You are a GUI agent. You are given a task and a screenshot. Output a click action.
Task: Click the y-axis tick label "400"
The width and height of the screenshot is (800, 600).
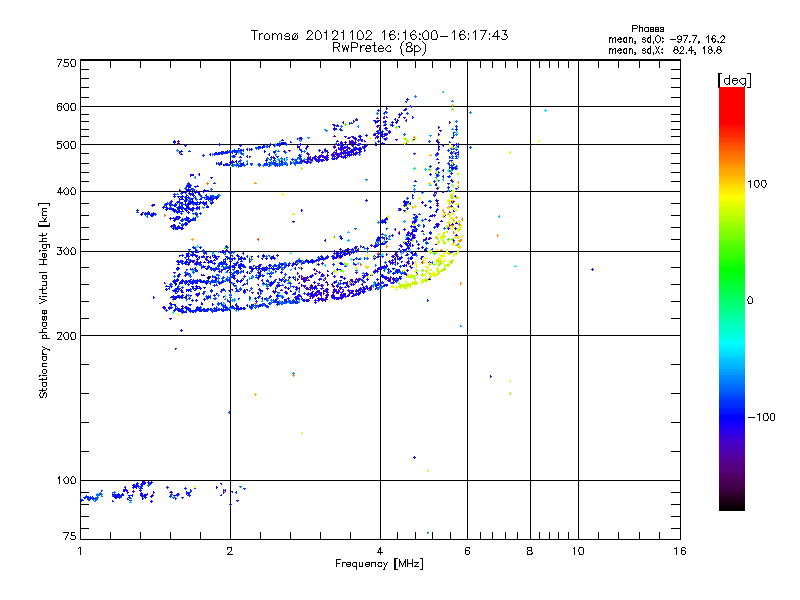[66, 191]
